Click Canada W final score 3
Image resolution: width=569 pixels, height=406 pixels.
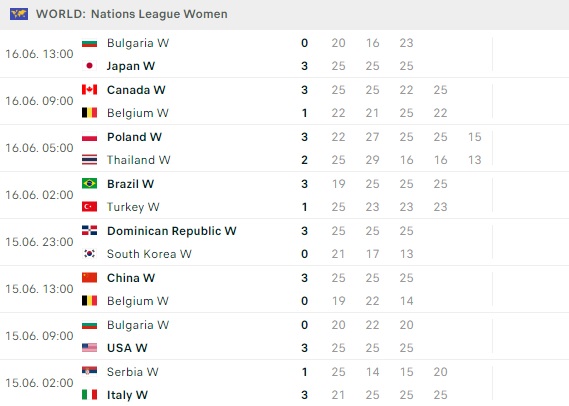[x=304, y=90]
